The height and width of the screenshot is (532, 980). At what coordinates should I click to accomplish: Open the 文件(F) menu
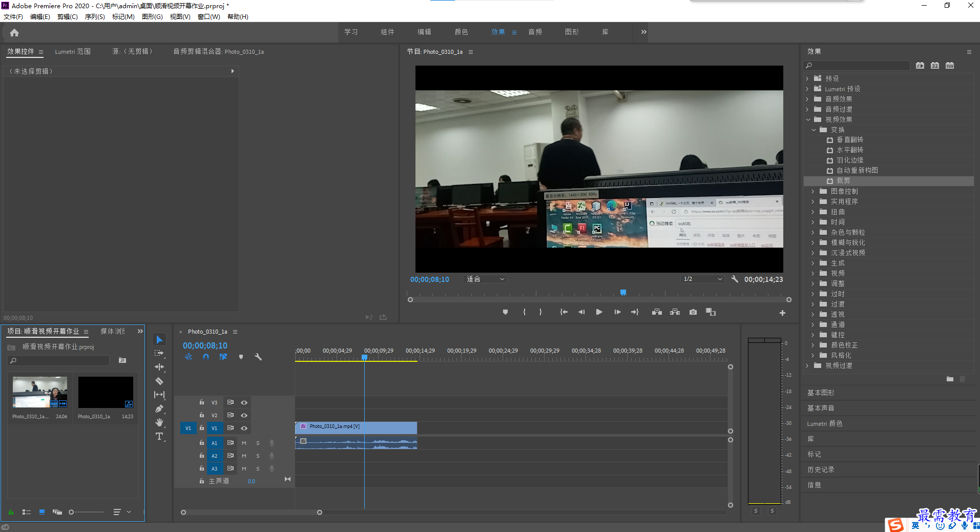(13, 17)
